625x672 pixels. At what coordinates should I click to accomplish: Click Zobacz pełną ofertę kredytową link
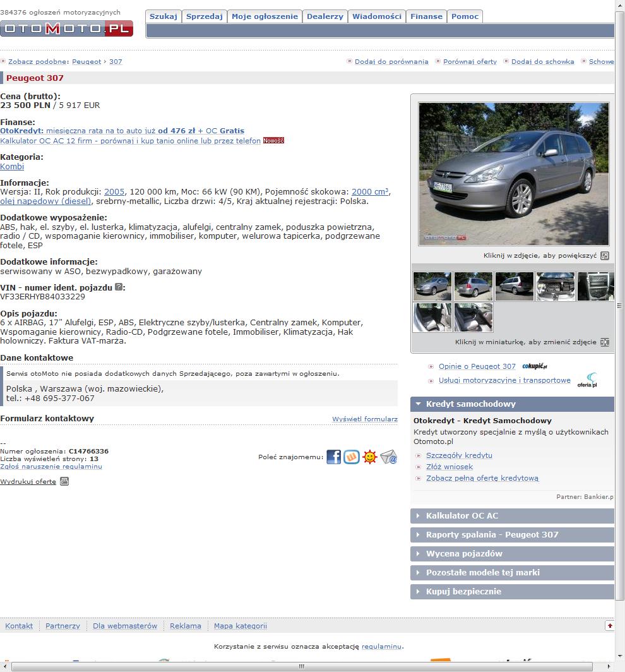coord(482,478)
